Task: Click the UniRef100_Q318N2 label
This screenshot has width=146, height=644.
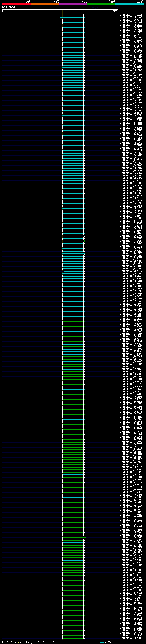Action: 131,628
